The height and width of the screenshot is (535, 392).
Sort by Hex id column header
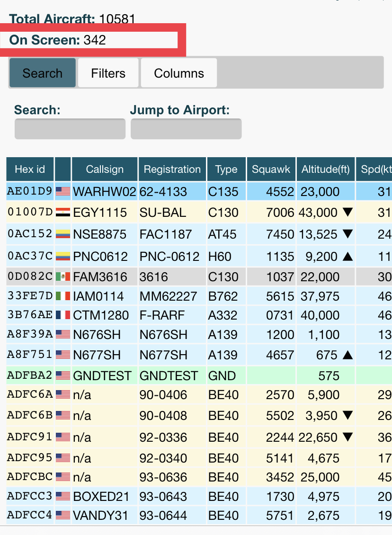click(30, 169)
